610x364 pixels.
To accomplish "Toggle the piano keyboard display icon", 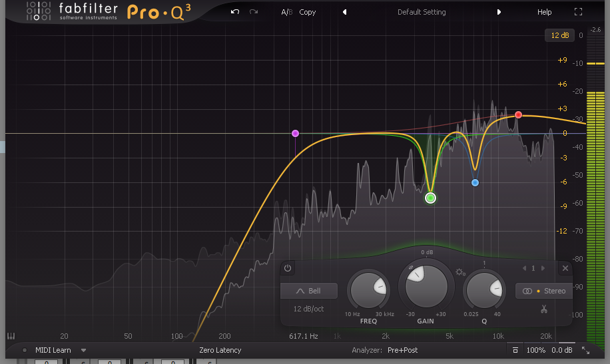I will pos(11,336).
